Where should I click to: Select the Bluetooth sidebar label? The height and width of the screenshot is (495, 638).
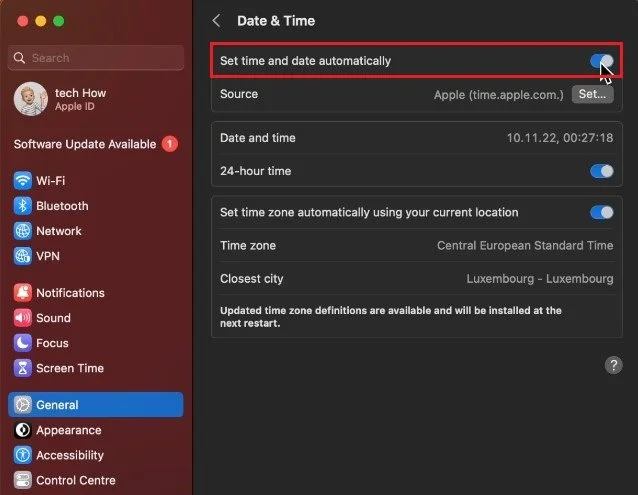(x=62, y=206)
